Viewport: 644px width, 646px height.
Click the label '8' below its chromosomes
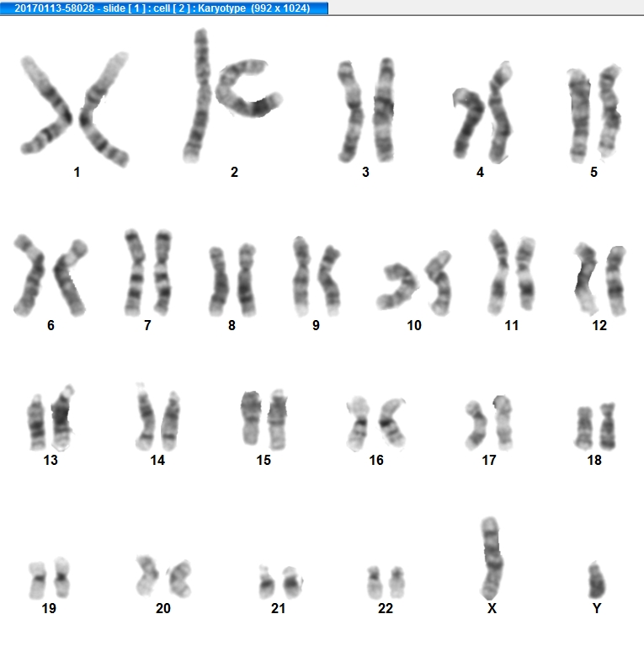click(x=232, y=325)
